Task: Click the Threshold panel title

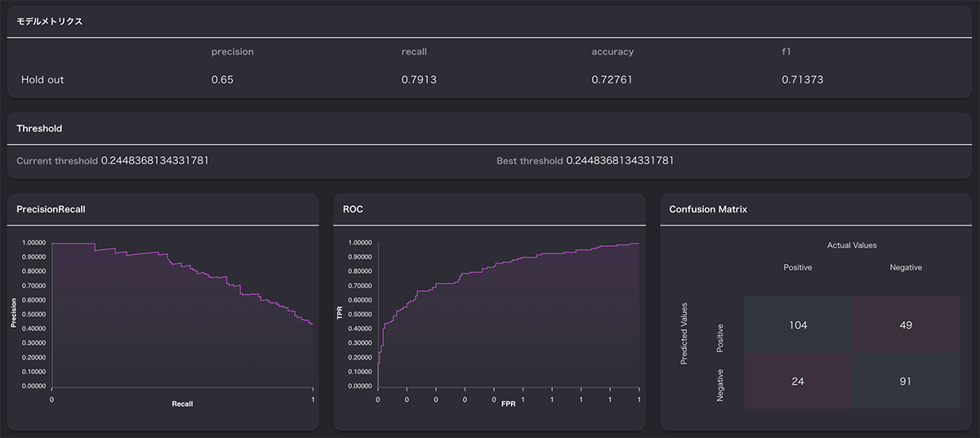Action: coord(39,128)
